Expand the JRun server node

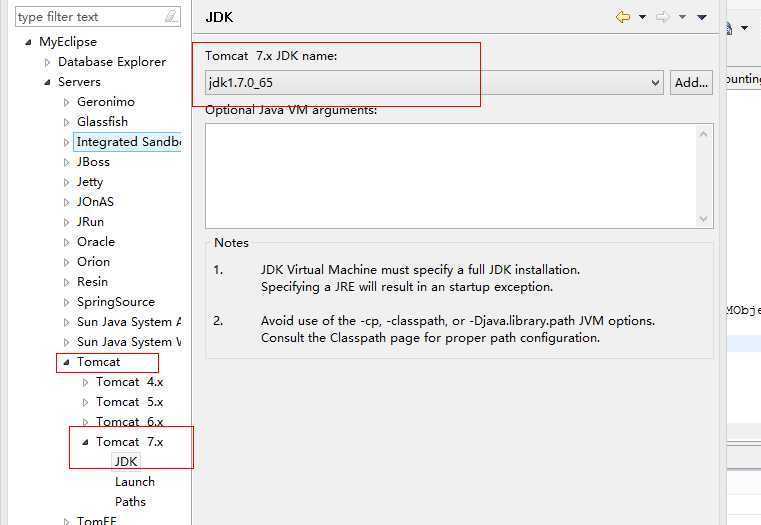(66, 222)
